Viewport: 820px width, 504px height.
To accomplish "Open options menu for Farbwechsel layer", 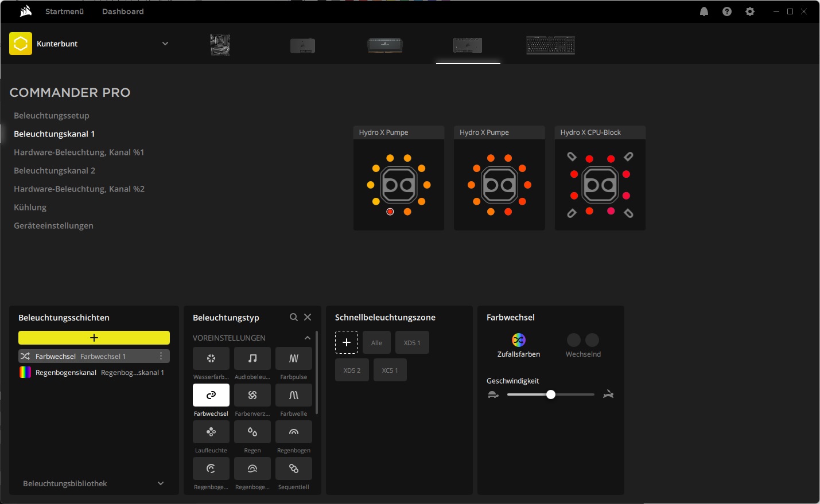I will pyautogui.click(x=161, y=356).
